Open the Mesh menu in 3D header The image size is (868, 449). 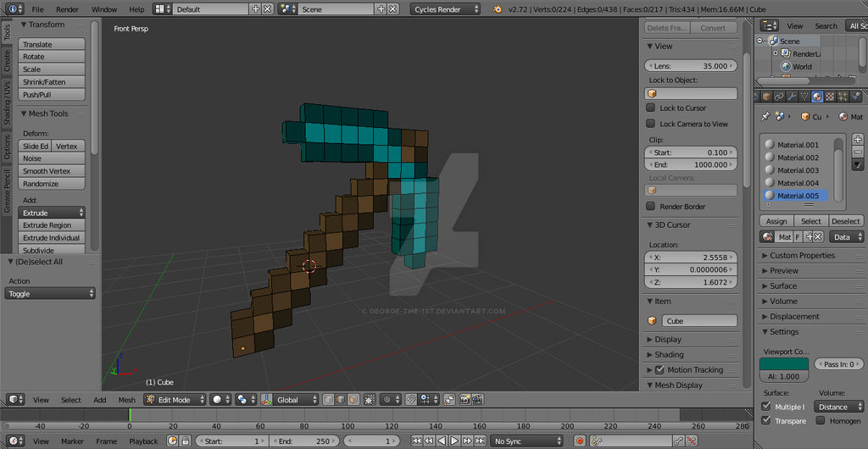pos(127,400)
